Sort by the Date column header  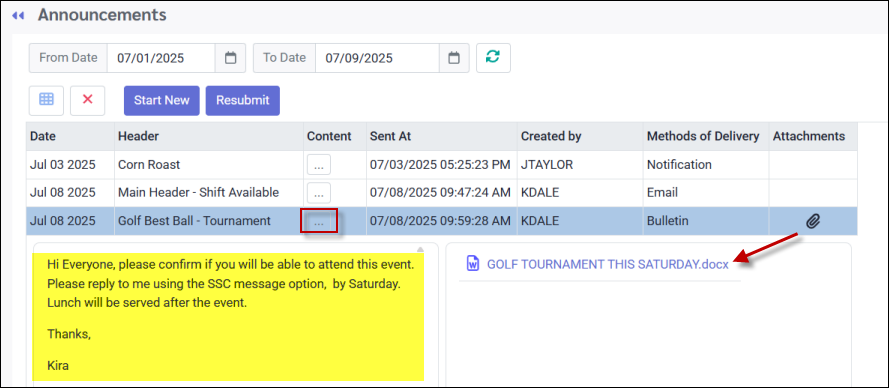pos(70,136)
